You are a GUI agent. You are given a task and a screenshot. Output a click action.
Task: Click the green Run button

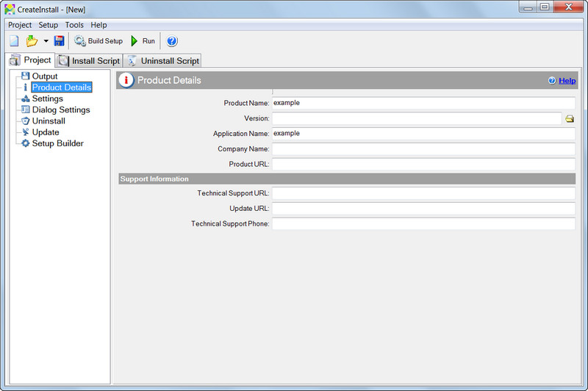(x=143, y=41)
